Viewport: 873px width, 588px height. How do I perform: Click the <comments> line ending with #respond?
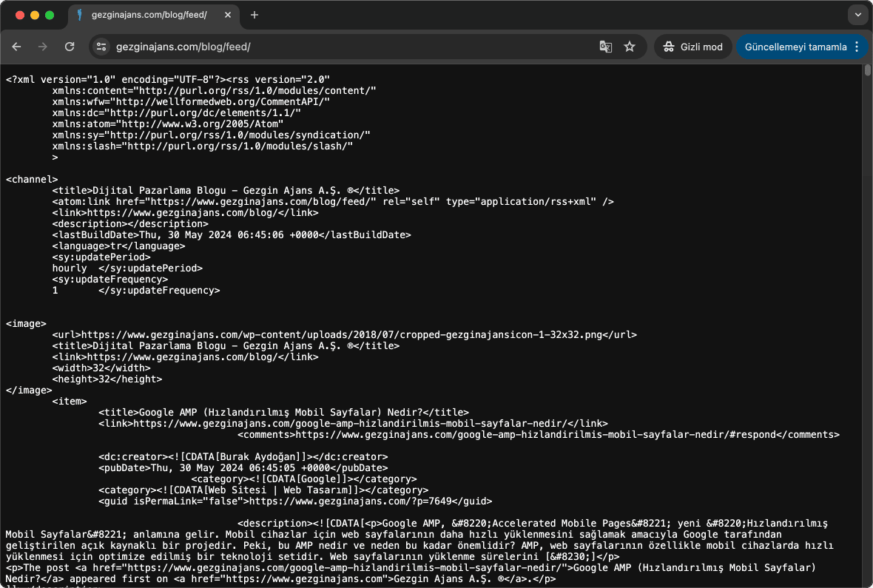[539, 435]
